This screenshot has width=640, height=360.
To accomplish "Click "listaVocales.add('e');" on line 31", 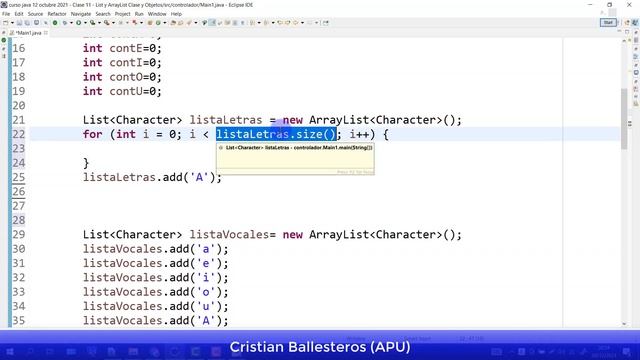I will pos(156,263).
